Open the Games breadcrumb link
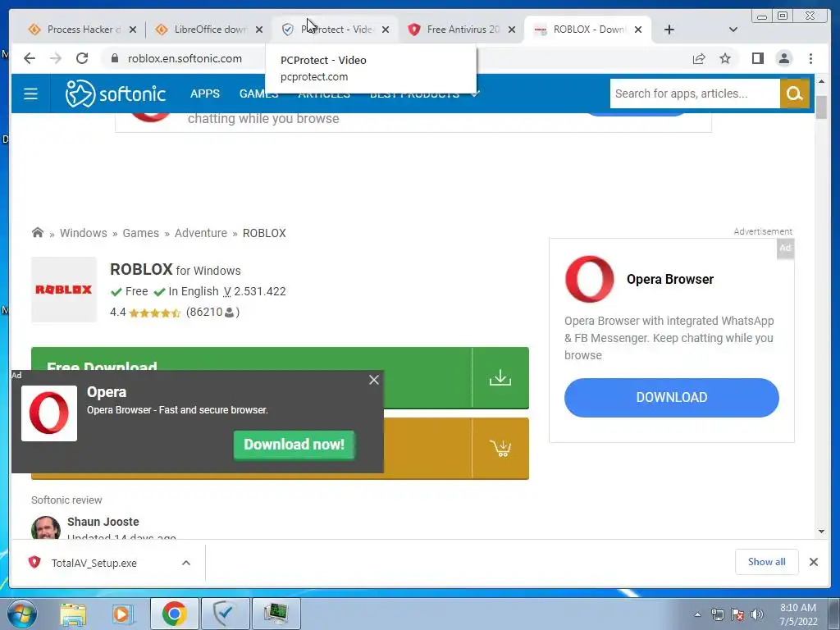The image size is (840, 630). 140,233
